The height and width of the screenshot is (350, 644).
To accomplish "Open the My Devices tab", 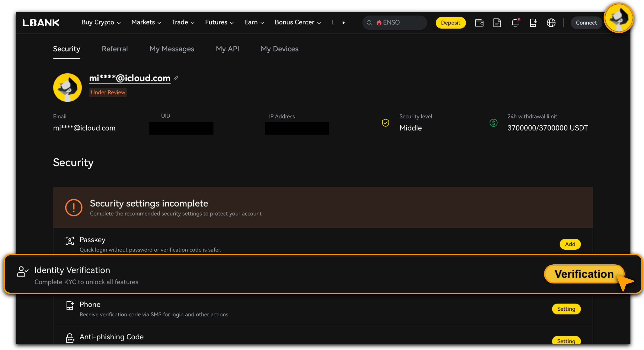I will coord(280,49).
